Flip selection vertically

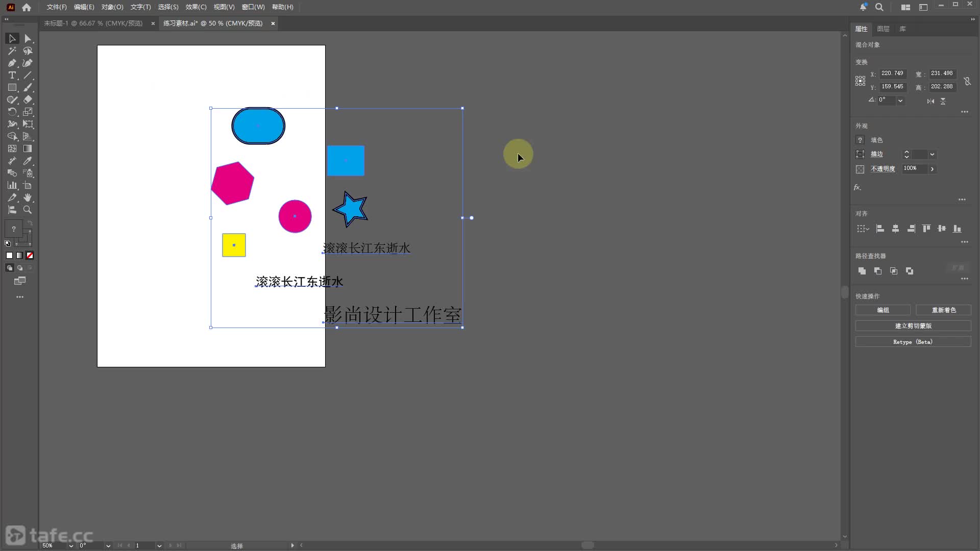pos(943,101)
